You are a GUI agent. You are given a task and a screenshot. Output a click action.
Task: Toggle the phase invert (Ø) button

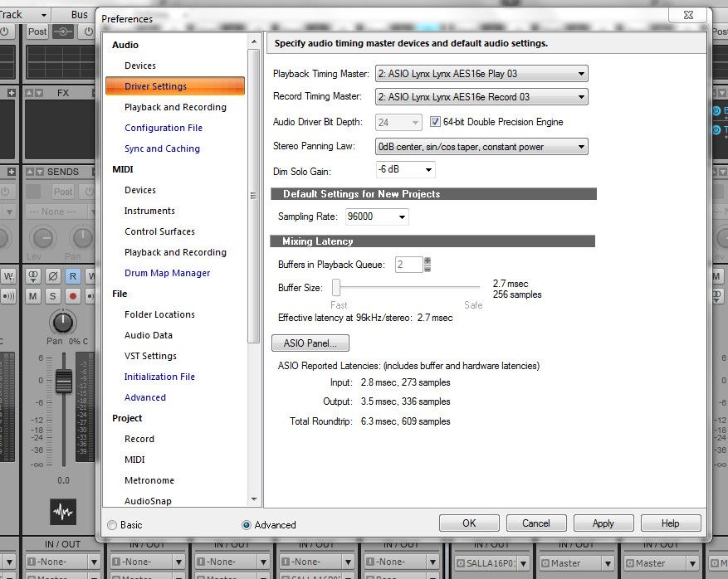pos(52,275)
